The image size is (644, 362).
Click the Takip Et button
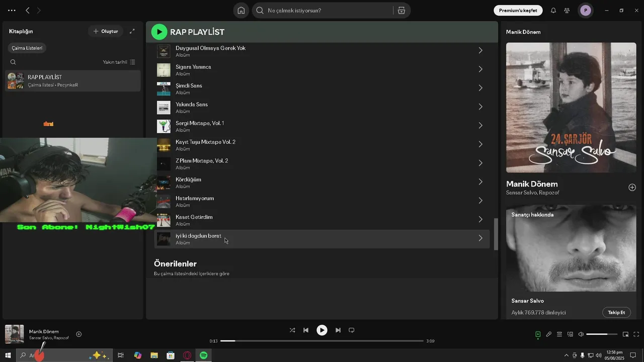coord(616,312)
